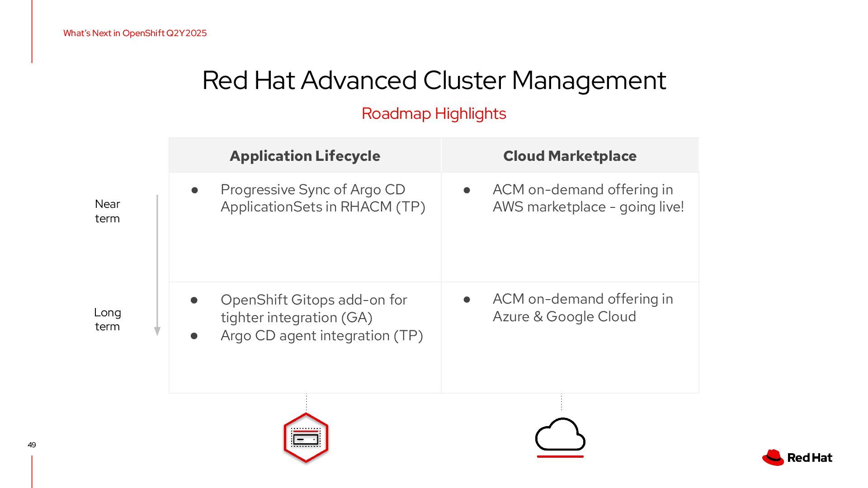Screen dimensions: 868x488
Task: Click the Red Hat Advanced Cluster Management title
Action: pyautogui.click(x=434, y=80)
